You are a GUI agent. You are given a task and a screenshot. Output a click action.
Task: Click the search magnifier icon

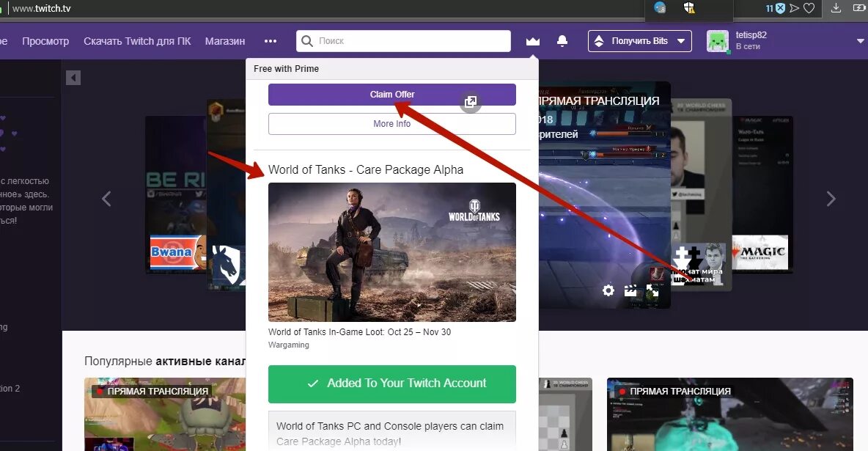[307, 41]
